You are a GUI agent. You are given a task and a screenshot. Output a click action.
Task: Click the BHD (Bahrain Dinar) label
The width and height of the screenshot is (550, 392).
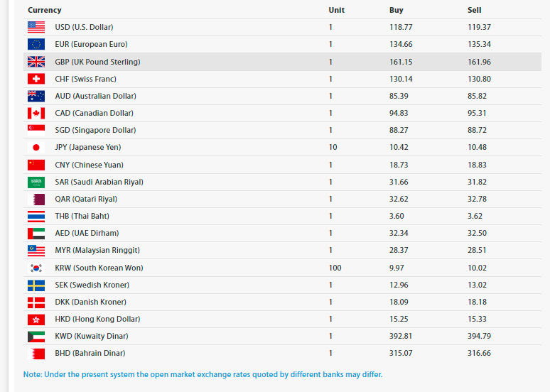coord(90,353)
